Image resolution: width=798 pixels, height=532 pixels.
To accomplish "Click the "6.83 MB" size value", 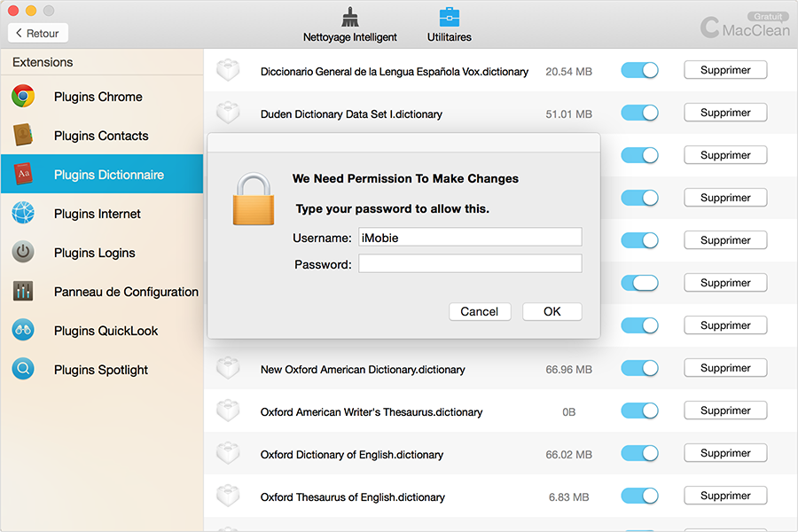I will (569, 497).
